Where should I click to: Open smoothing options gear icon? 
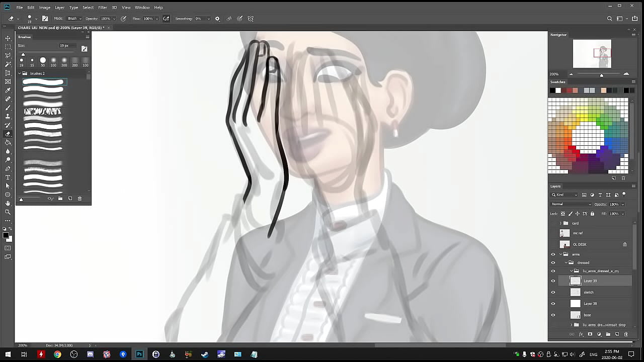[217, 19]
